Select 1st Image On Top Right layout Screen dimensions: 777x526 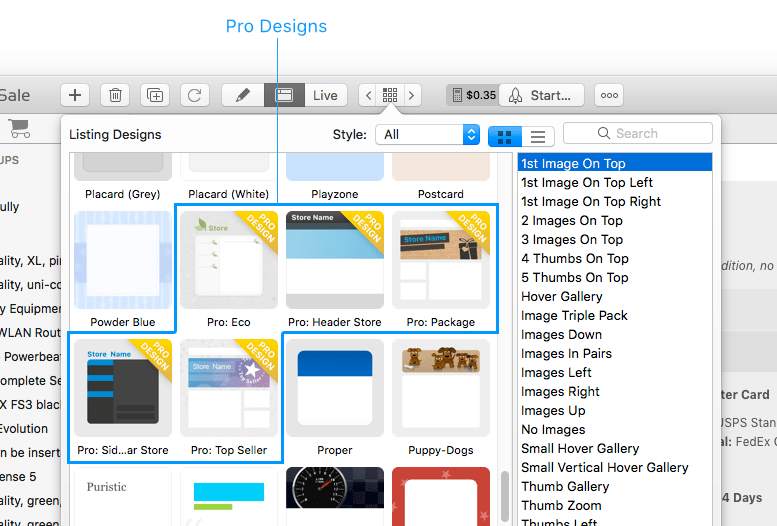615,201
